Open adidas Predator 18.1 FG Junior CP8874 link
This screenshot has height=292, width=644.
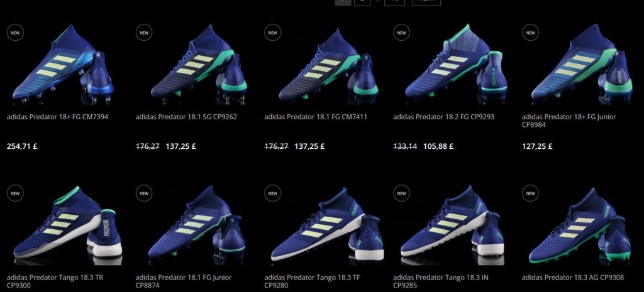[x=184, y=281]
